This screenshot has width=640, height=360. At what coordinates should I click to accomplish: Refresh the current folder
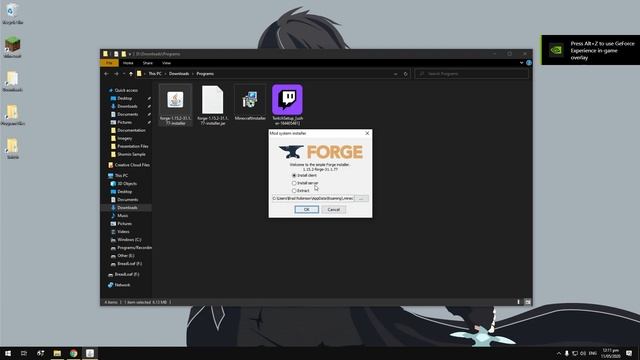(x=405, y=74)
